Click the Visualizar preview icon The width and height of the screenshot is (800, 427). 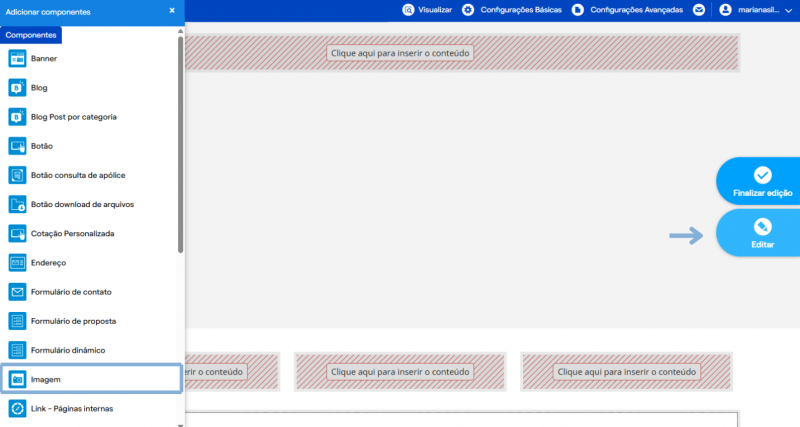click(408, 10)
